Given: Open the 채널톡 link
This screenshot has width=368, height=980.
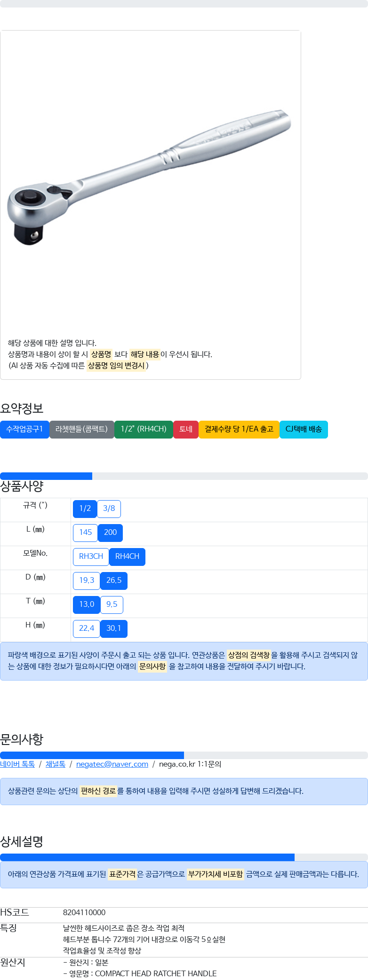Looking at the screenshot, I should [56, 764].
